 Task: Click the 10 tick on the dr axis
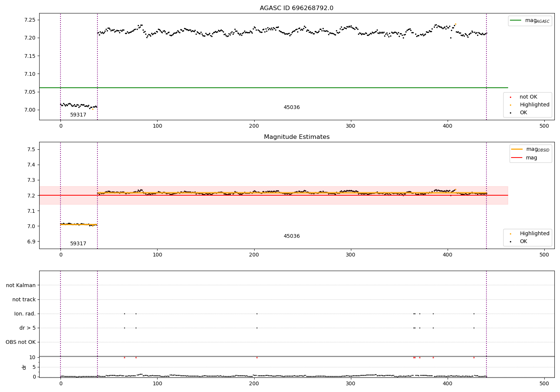point(32,357)
